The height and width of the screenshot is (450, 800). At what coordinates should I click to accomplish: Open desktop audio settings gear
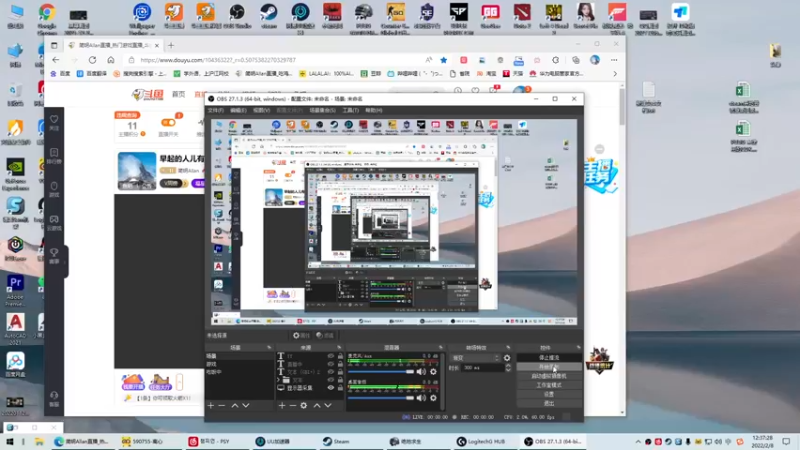click(433, 398)
